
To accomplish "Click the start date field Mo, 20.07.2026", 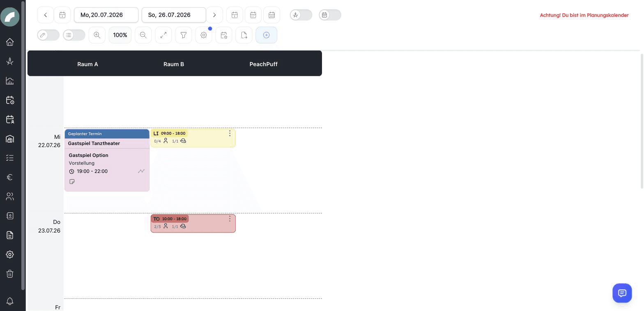I will click(106, 15).
